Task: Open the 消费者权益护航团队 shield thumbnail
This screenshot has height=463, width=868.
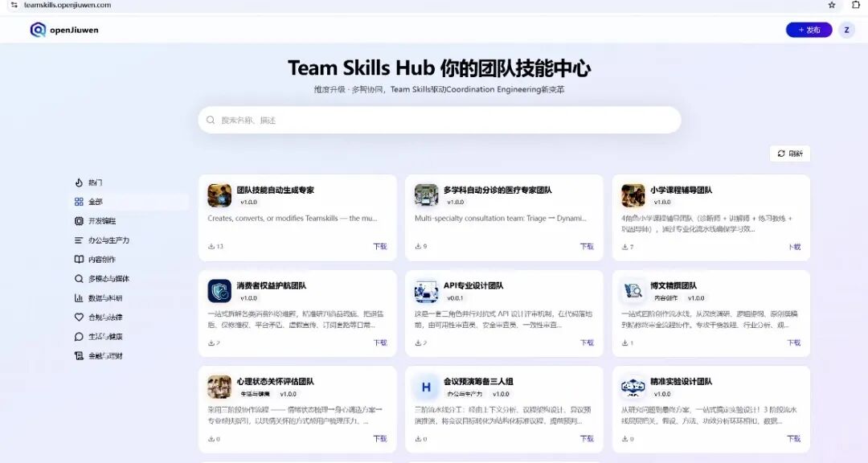Action: tap(219, 292)
